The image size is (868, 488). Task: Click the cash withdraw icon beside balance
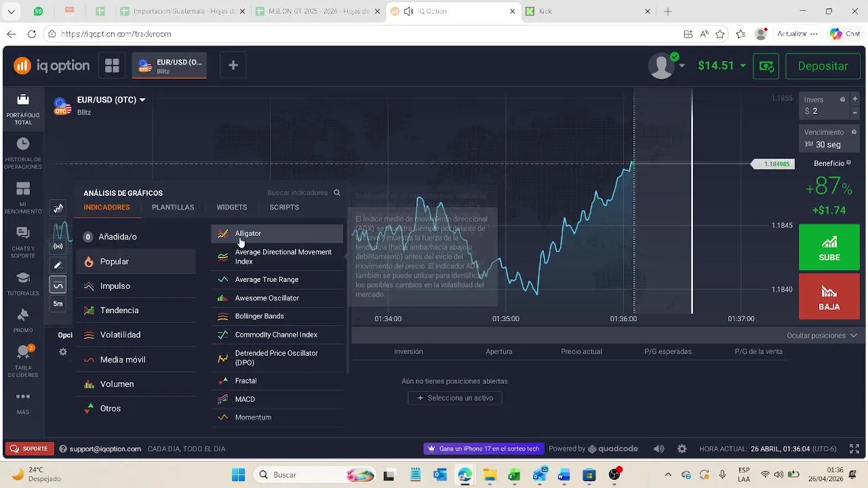click(x=767, y=66)
